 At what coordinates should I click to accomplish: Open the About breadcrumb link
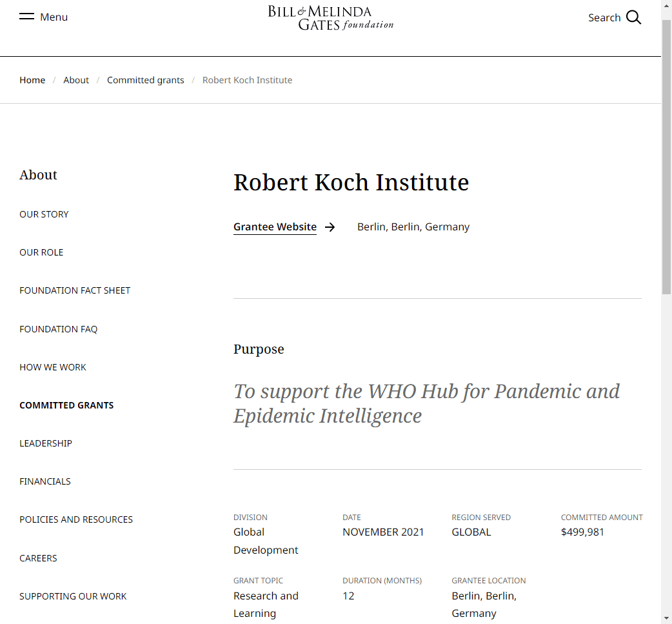point(76,80)
